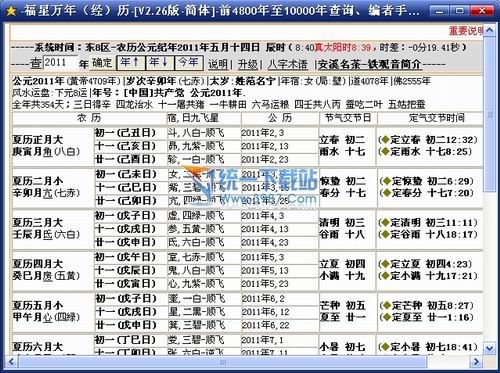The image size is (500, 373).
Task: Click the 定立春 diamond marker entry
Action: coord(428,140)
